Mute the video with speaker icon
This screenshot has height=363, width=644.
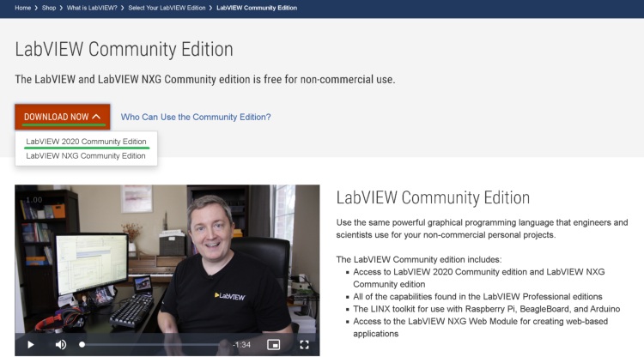(x=61, y=344)
